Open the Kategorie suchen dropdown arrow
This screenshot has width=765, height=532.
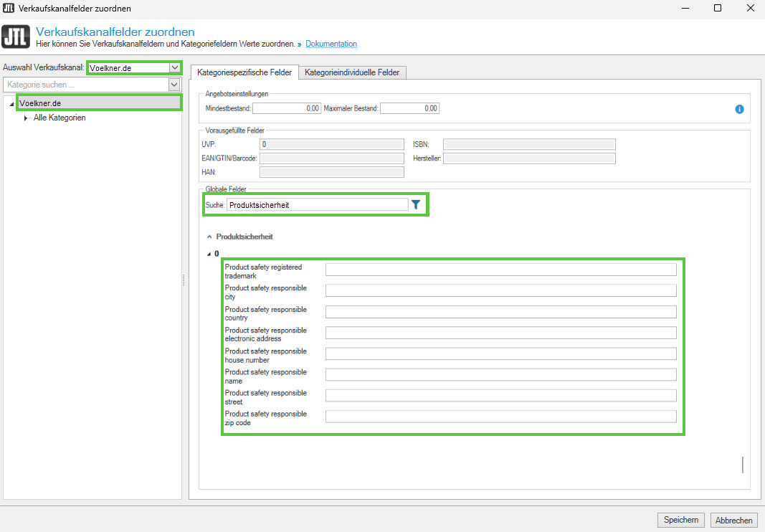point(174,85)
